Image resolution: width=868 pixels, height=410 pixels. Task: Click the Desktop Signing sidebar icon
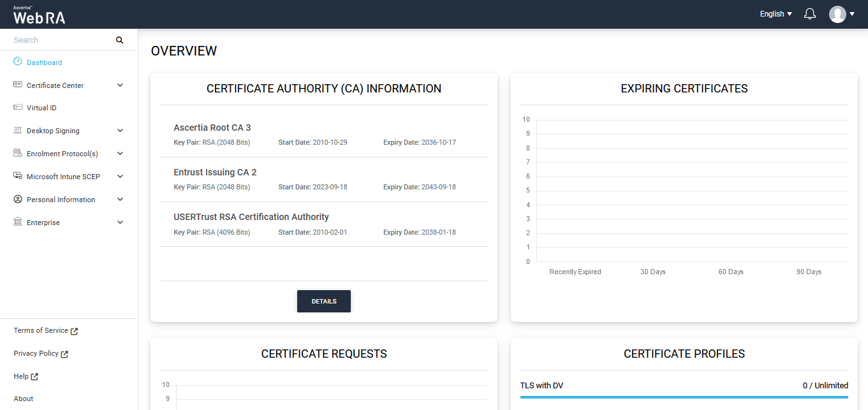click(x=18, y=131)
